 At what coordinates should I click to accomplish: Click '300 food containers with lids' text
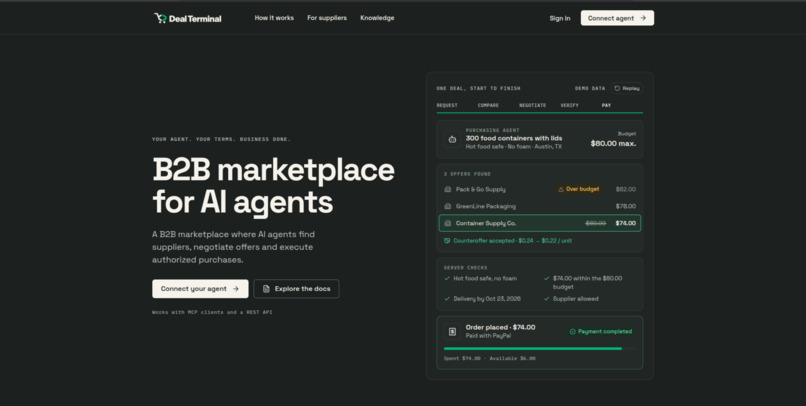tap(514, 138)
